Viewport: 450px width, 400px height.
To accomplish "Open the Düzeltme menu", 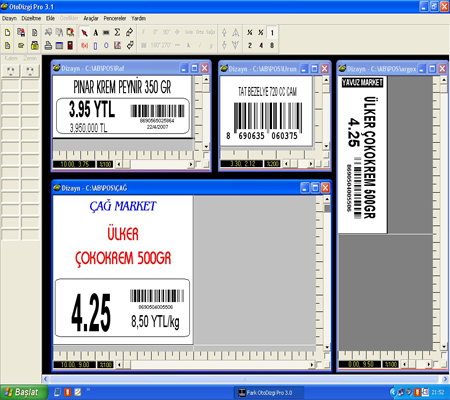I will [31, 18].
